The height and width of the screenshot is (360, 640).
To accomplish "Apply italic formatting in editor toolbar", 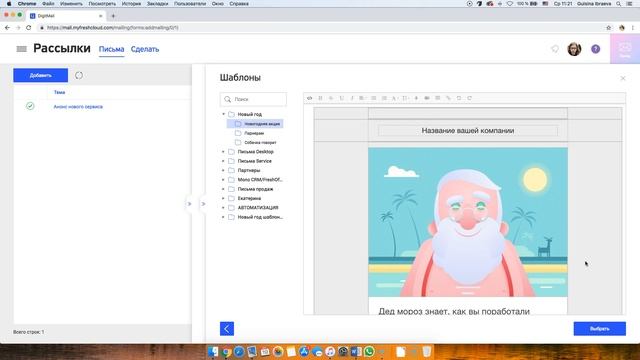I will point(352,98).
